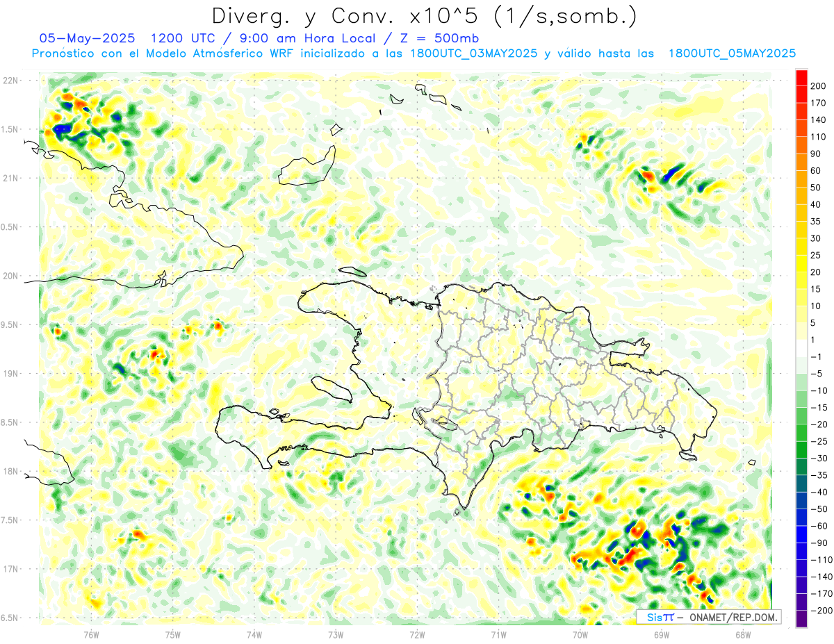Click the '68W' longitude axis label
This screenshot has width=834, height=644.
[x=743, y=634]
